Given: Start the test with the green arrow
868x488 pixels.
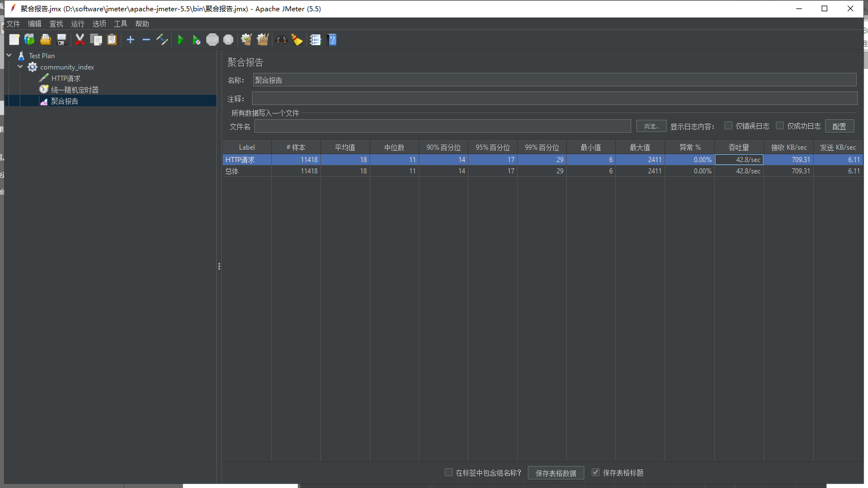Looking at the screenshot, I should click(181, 40).
